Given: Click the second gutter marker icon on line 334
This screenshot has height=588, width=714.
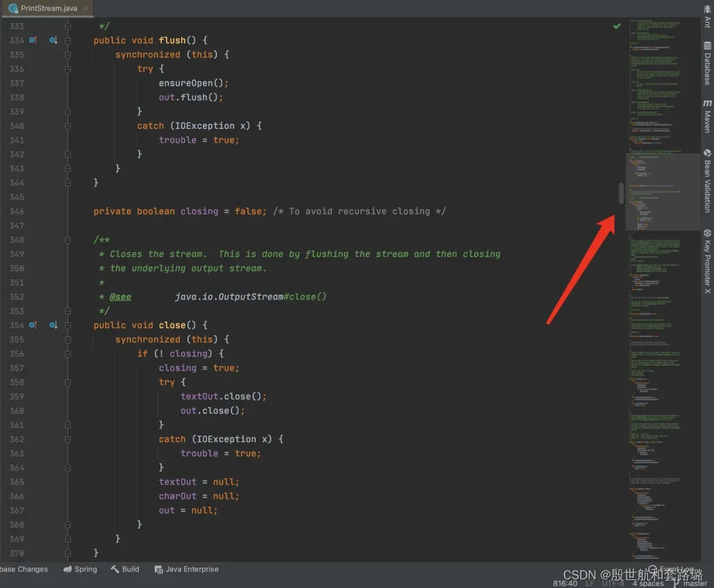Looking at the screenshot, I should tap(54, 40).
